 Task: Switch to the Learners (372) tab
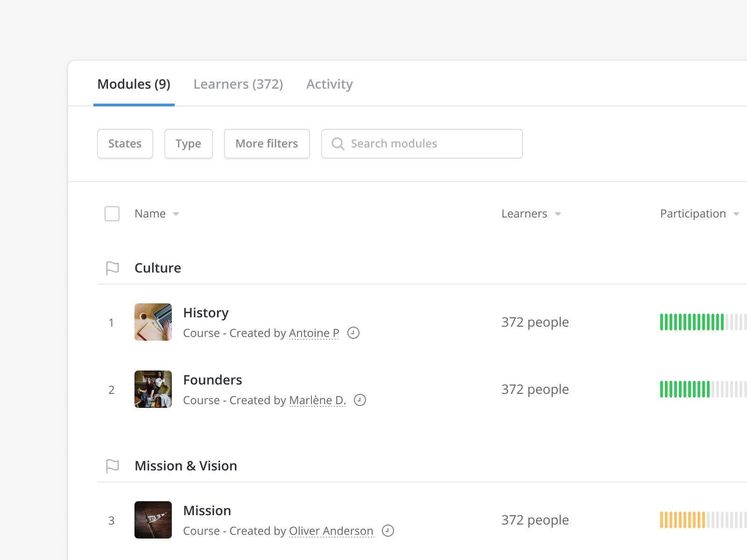238,84
